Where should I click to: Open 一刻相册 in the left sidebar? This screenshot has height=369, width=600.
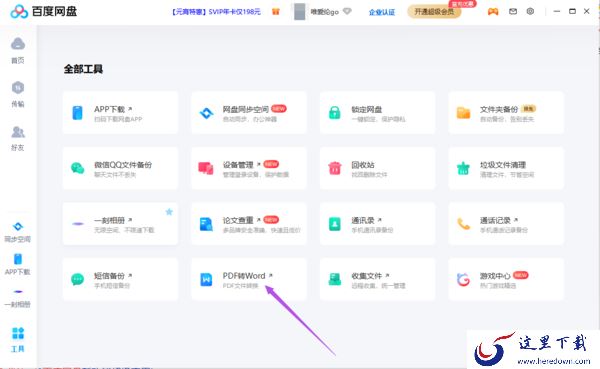18,298
